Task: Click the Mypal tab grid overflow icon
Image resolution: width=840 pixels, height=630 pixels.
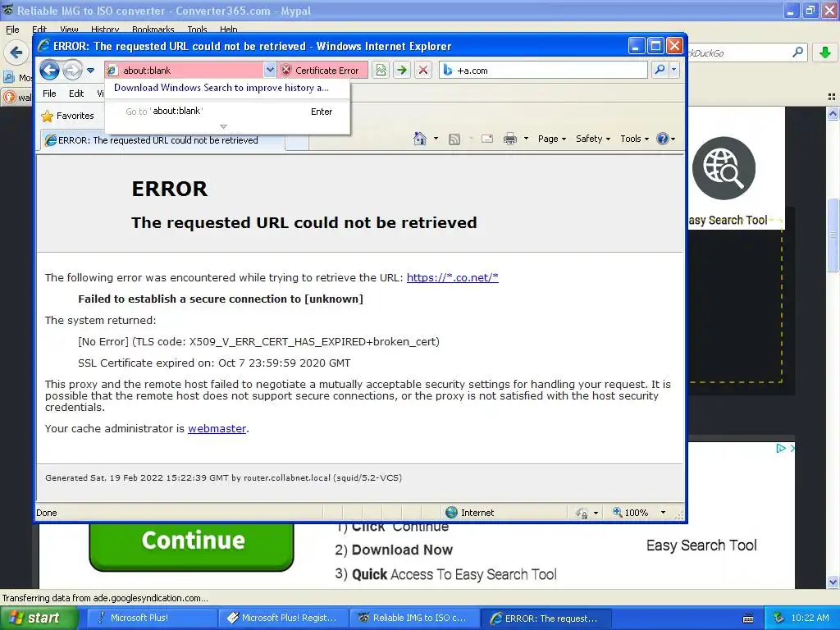Action: (832, 97)
